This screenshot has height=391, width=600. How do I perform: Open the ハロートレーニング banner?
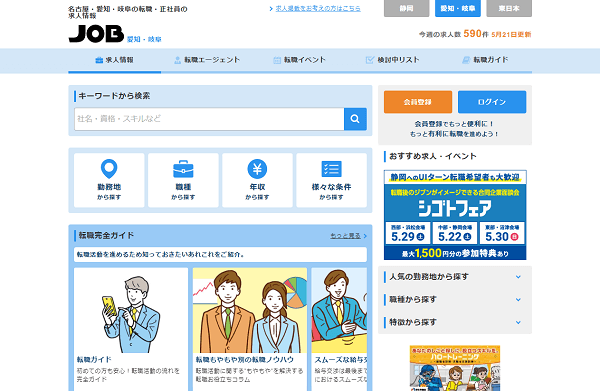click(455, 368)
